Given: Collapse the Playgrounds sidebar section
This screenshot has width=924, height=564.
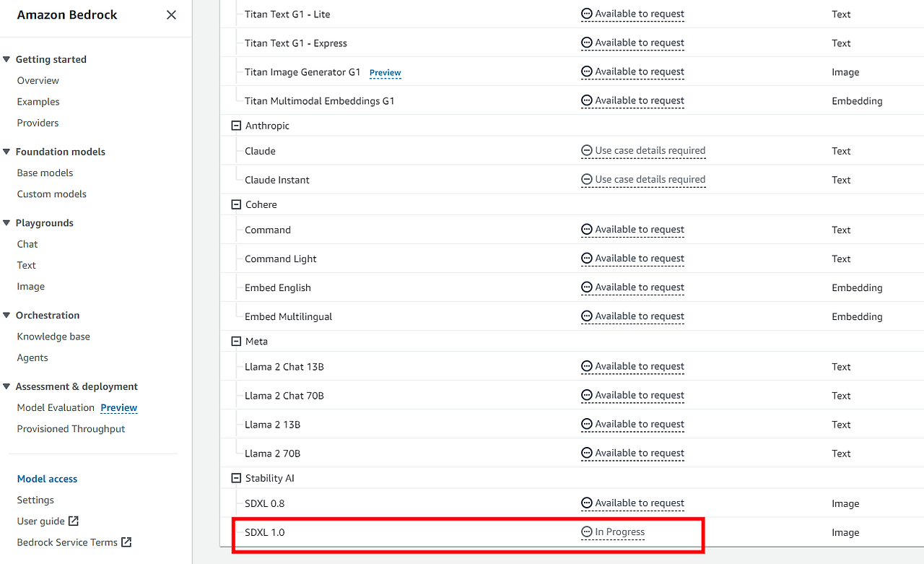Looking at the screenshot, I should pyautogui.click(x=6, y=223).
